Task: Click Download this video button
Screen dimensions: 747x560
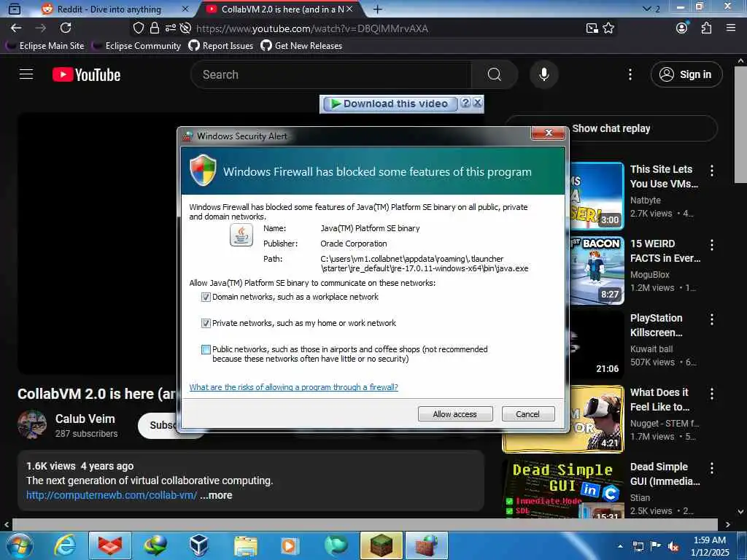Action: point(390,104)
